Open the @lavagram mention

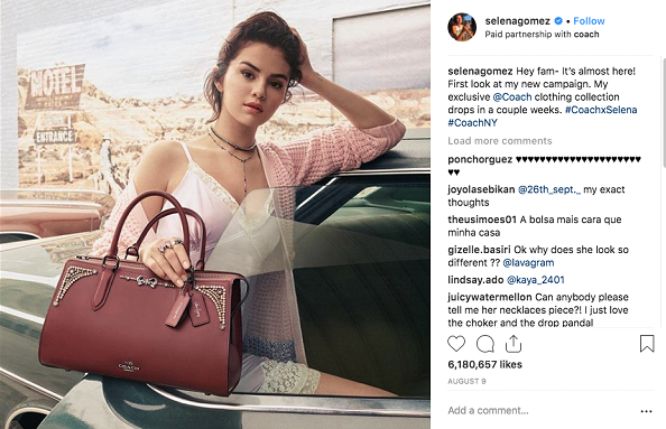[x=528, y=263]
